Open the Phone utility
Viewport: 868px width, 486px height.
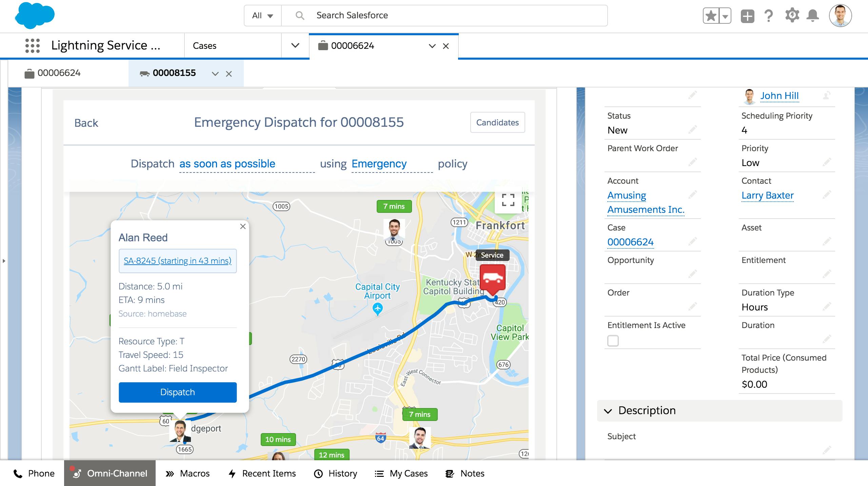tap(34, 473)
